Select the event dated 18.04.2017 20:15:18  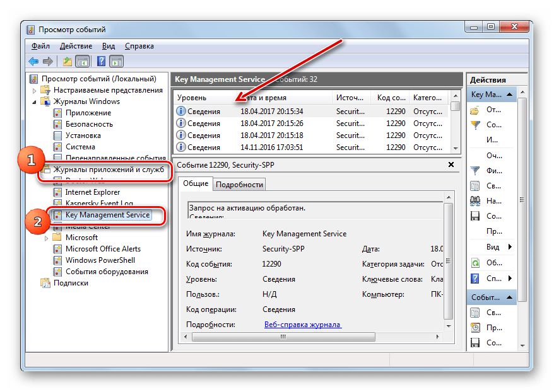click(311, 135)
